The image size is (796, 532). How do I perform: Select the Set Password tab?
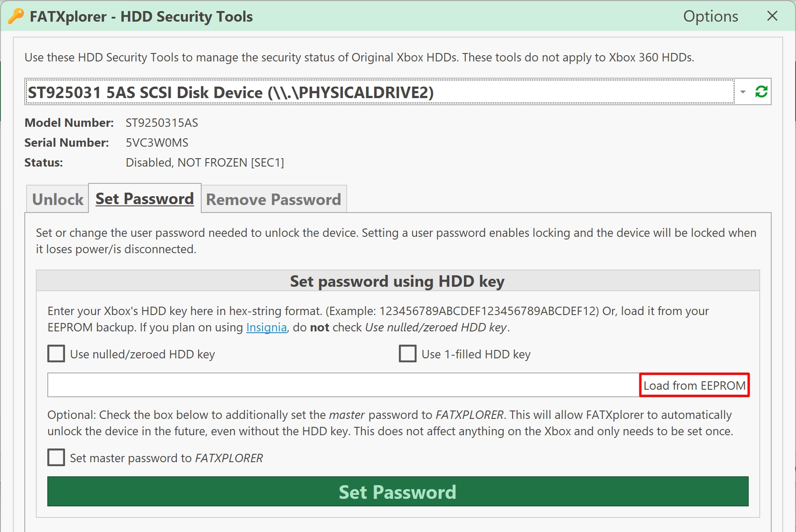(x=145, y=198)
